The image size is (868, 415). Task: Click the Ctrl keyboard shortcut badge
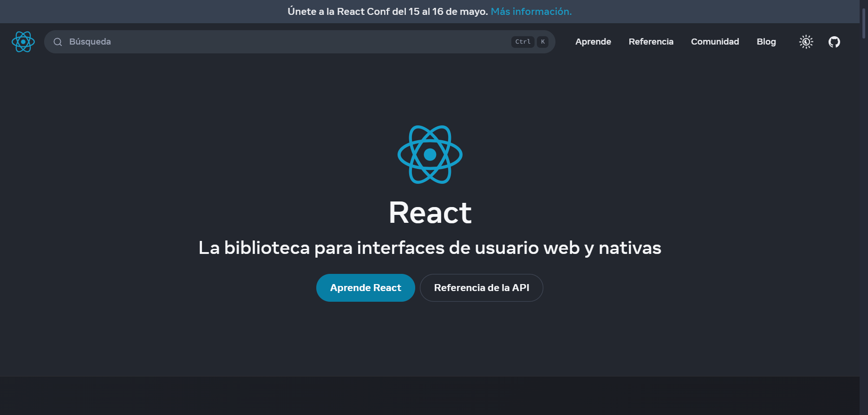523,42
